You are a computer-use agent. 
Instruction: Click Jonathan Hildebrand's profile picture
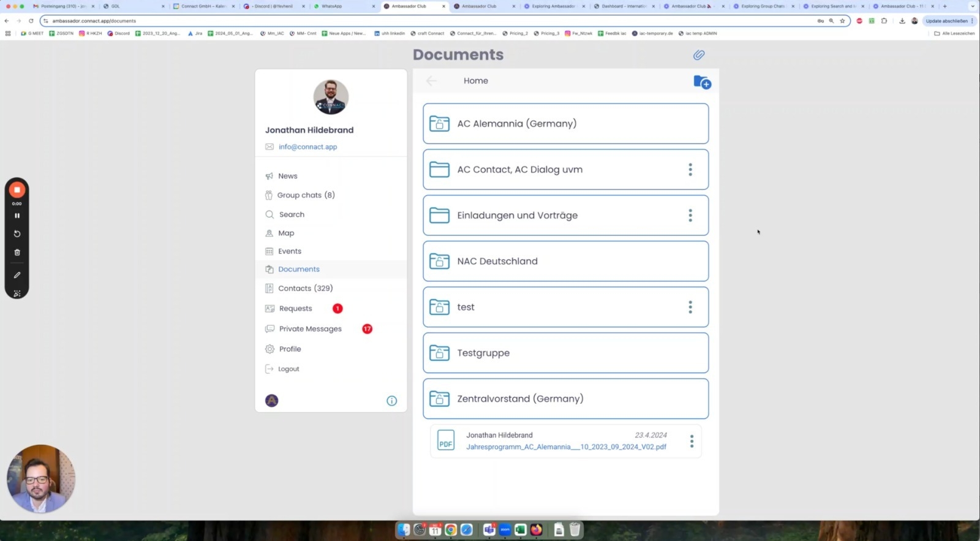[331, 97]
